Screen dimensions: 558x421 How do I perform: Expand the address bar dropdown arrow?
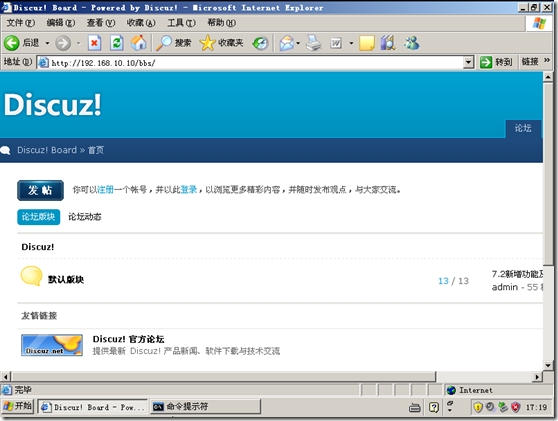[x=469, y=63]
